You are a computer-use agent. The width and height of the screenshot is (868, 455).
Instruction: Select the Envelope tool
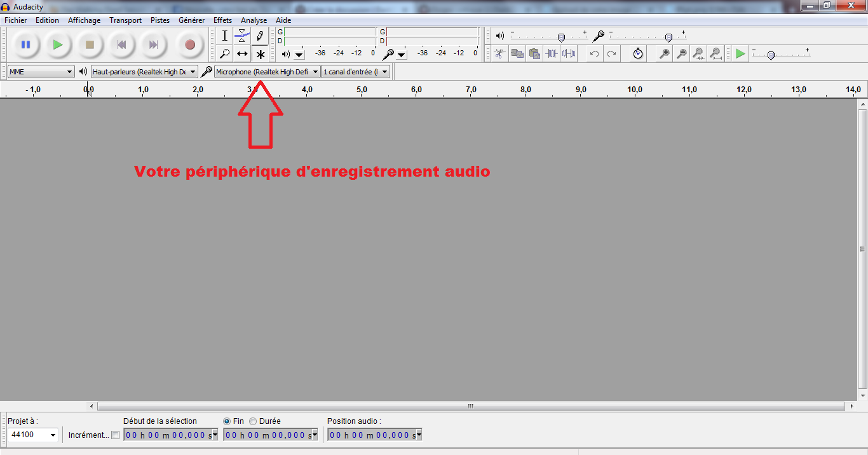click(242, 36)
